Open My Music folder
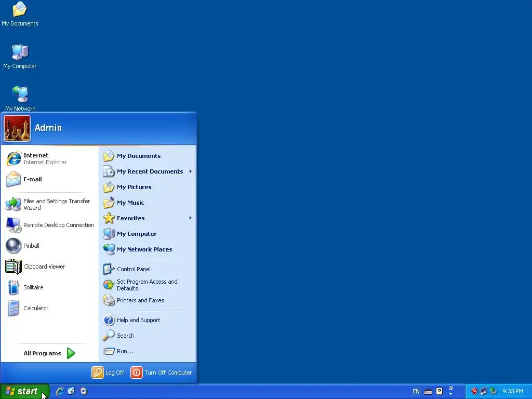Screen dimensions: 532x399 tap(148, 203)
